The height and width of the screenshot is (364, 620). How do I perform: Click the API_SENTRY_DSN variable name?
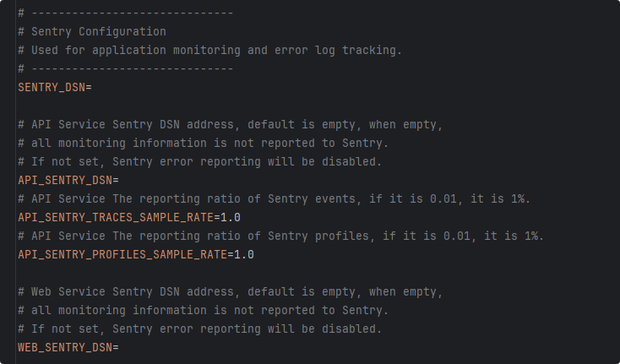point(64,180)
